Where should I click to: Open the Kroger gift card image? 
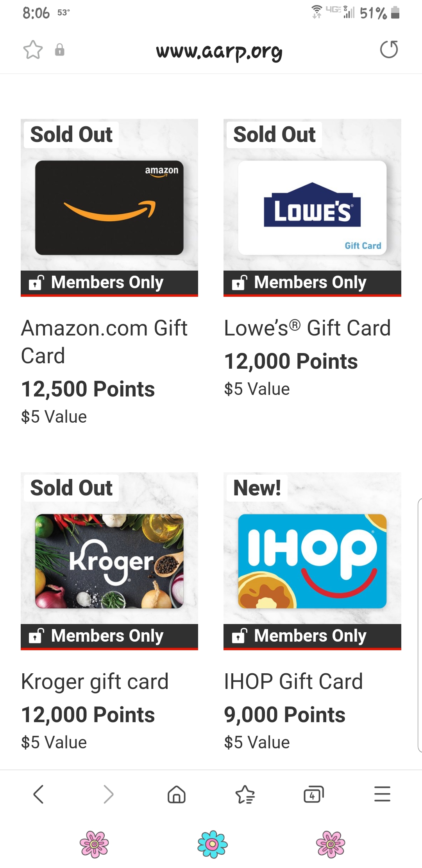pyautogui.click(x=109, y=561)
